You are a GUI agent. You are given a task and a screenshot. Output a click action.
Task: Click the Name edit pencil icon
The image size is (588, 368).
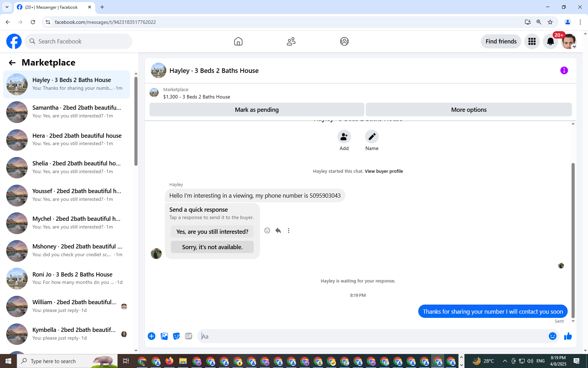(372, 137)
